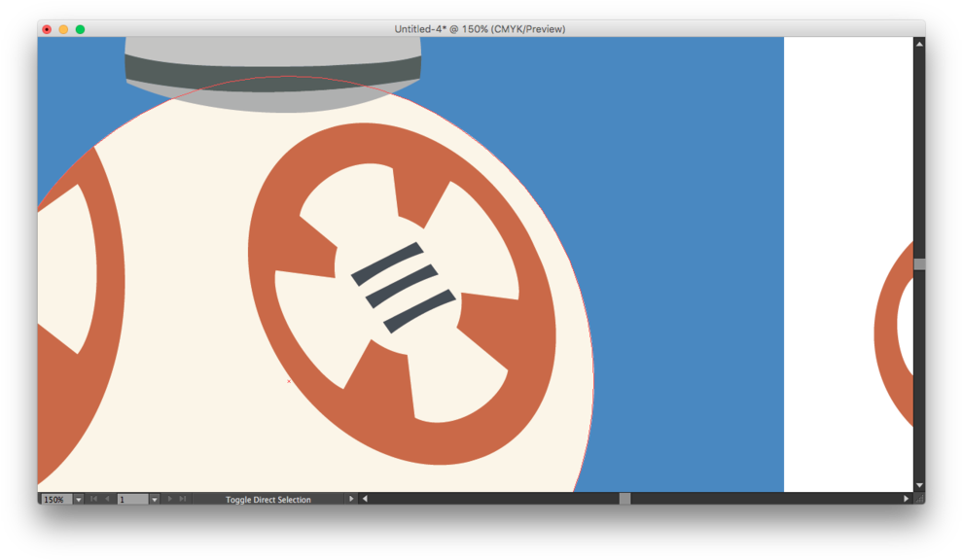Click the Untitled-4 document title bar
Screen dimensions: 962x560
coord(481,29)
